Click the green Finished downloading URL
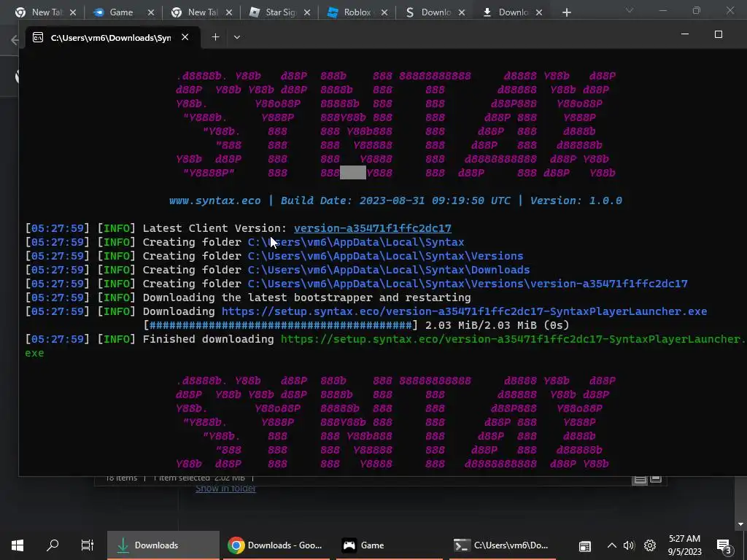Image resolution: width=747 pixels, height=560 pixels. [513, 339]
